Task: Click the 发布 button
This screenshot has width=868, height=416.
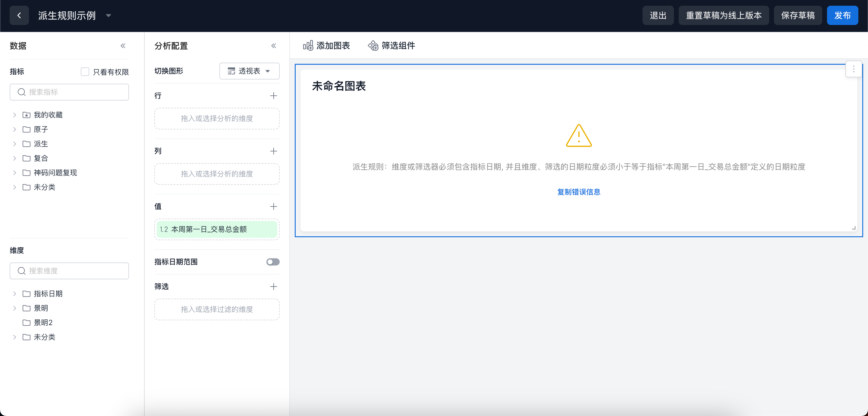Action: click(x=842, y=15)
